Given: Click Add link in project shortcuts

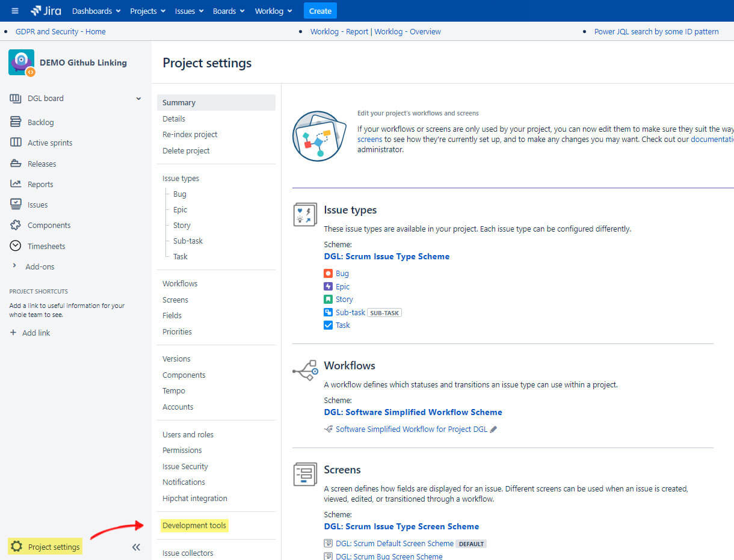Looking at the screenshot, I should (36, 333).
